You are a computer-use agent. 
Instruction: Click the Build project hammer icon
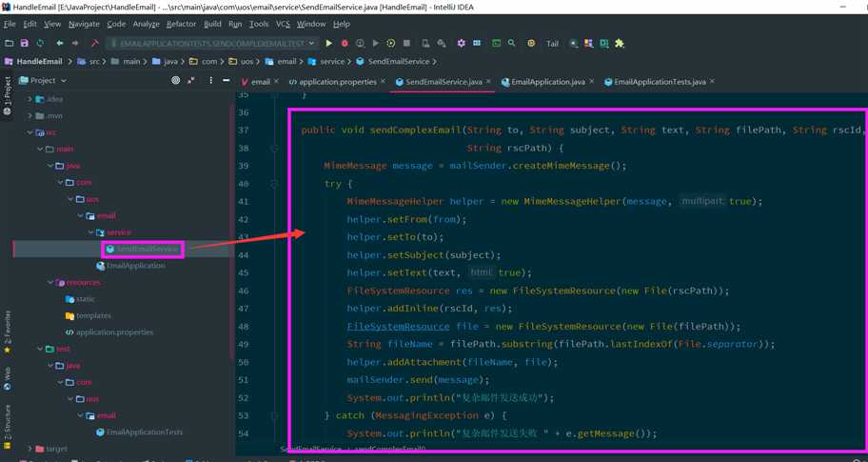[x=94, y=43]
